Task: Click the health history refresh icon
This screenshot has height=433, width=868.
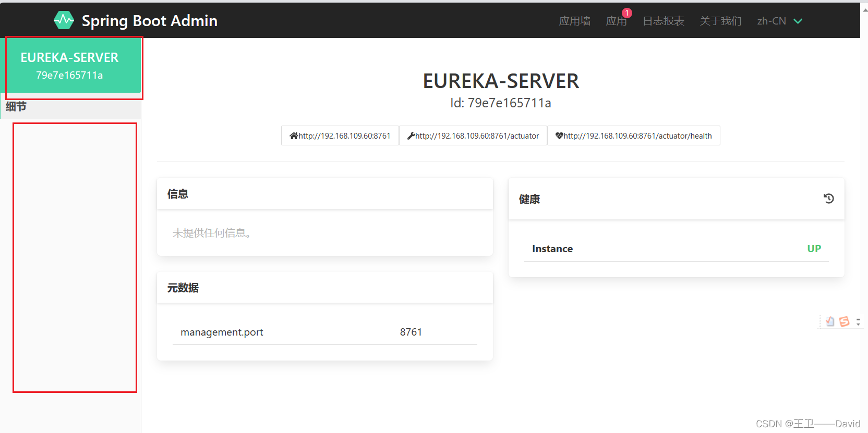Action: tap(828, 199)
